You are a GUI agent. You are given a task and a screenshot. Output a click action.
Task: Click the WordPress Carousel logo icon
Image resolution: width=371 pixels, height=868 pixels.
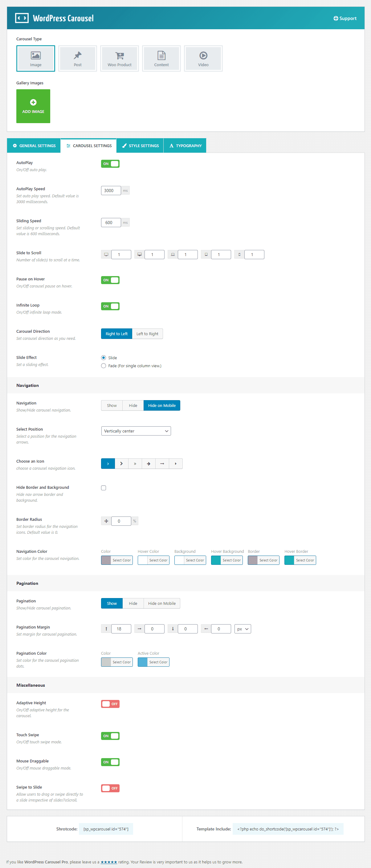[x=22, y=18]
